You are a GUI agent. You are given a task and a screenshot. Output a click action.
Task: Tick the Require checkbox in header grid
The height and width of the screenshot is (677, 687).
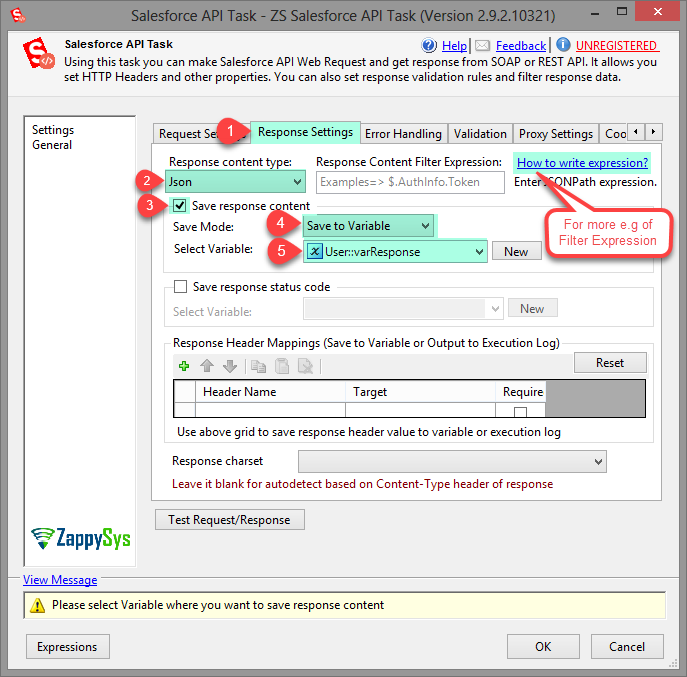[520, 412]
